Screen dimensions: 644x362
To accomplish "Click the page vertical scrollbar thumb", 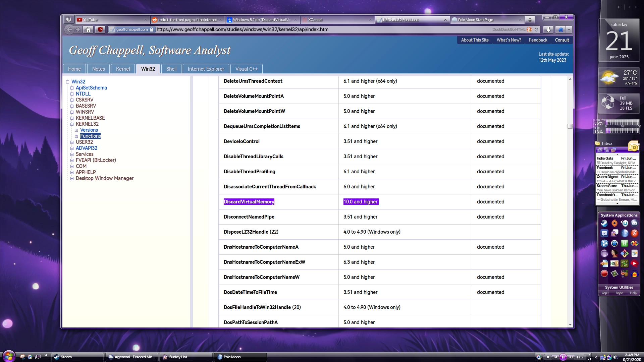I will click(570, 126).
